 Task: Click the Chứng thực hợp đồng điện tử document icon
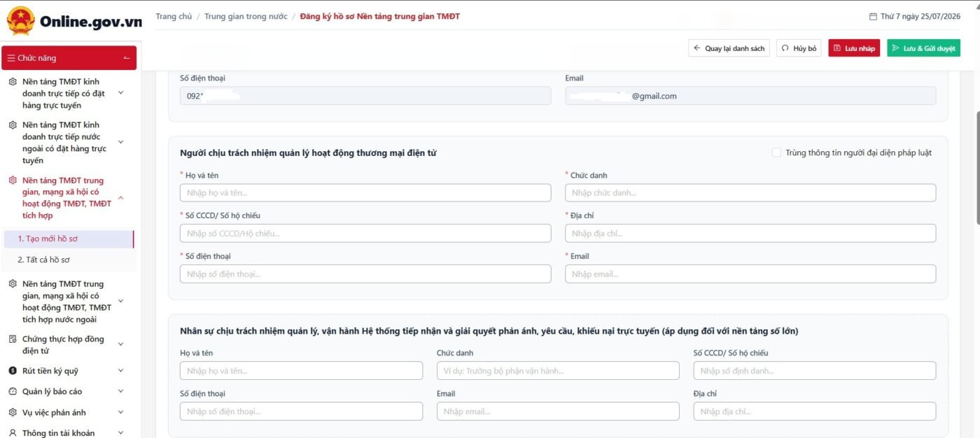pyautogui.click(x=13, y=339)
